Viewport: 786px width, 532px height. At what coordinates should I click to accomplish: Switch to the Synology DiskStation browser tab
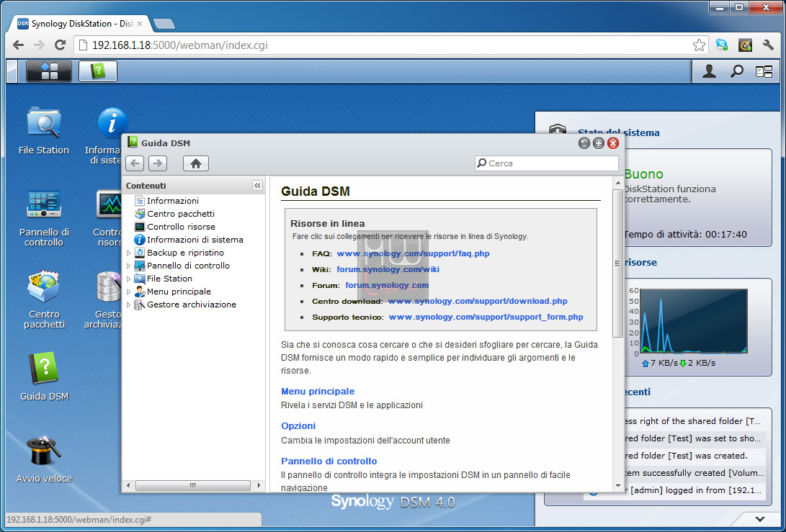(x=80, y=24)
